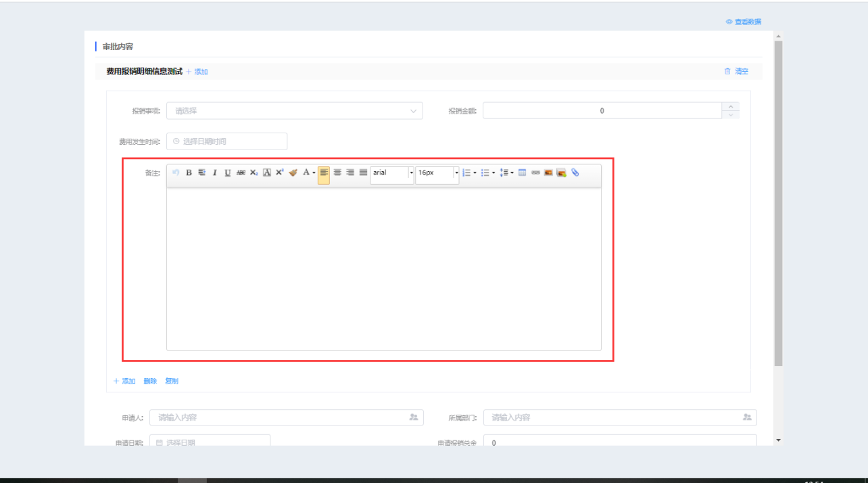Open unordered list style dropdown arrow

click(493, 172)
